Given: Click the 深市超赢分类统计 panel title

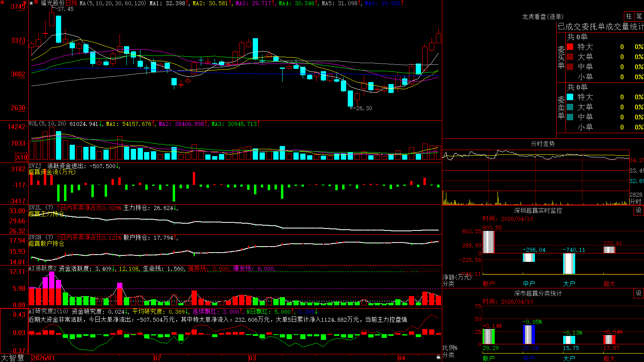Looking at the screenshot, I should tap(538, 293).
